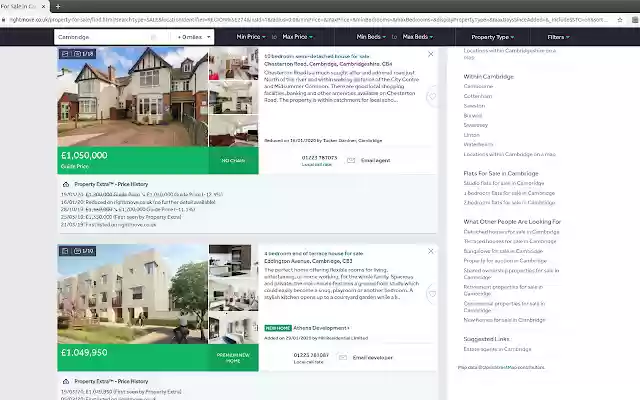Open Locations within Cambridge on a map
The height and width of the screenshot is (400, 640).
click(510, 154)
